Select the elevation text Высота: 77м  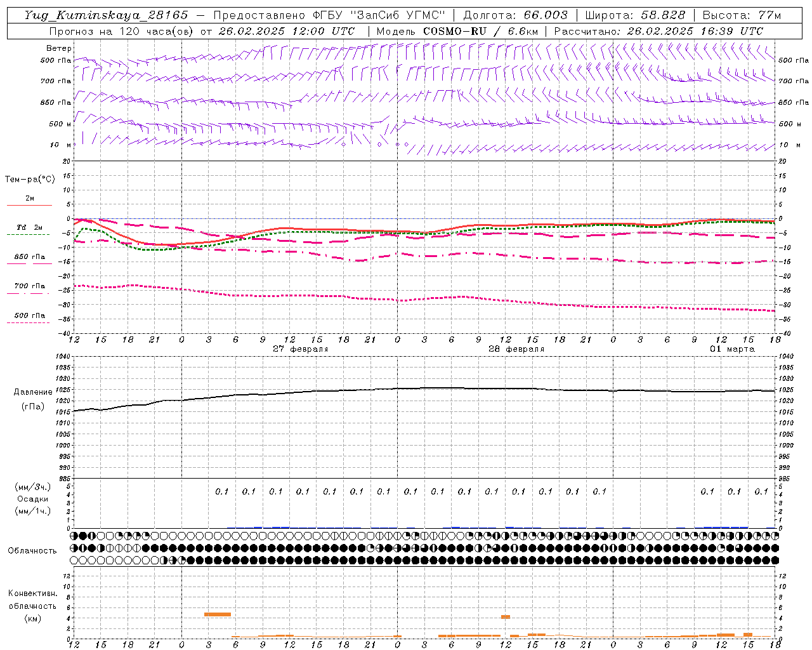pyautogui.click(x=742, y=15)
